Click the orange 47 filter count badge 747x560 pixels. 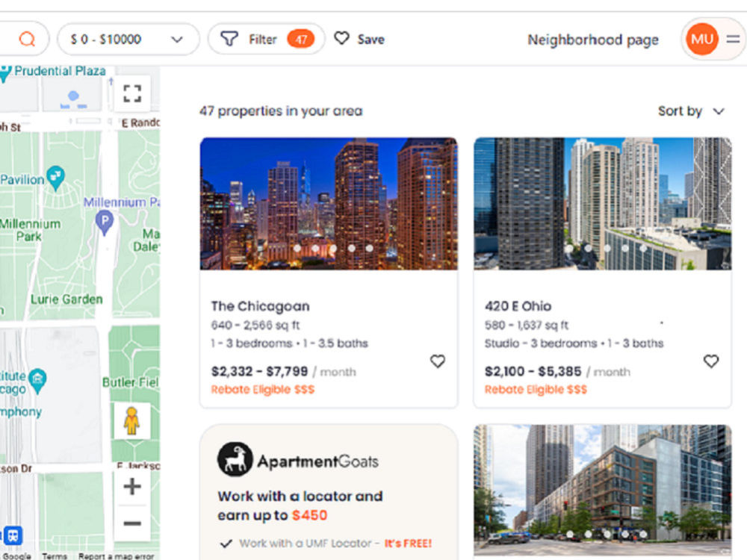coord(300,40)
